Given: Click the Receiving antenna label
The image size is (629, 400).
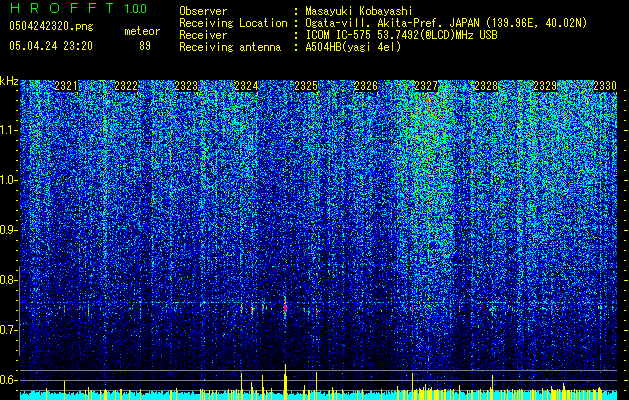Looking at the screenshot, I should pyautogui.click(x=230, y=47).
